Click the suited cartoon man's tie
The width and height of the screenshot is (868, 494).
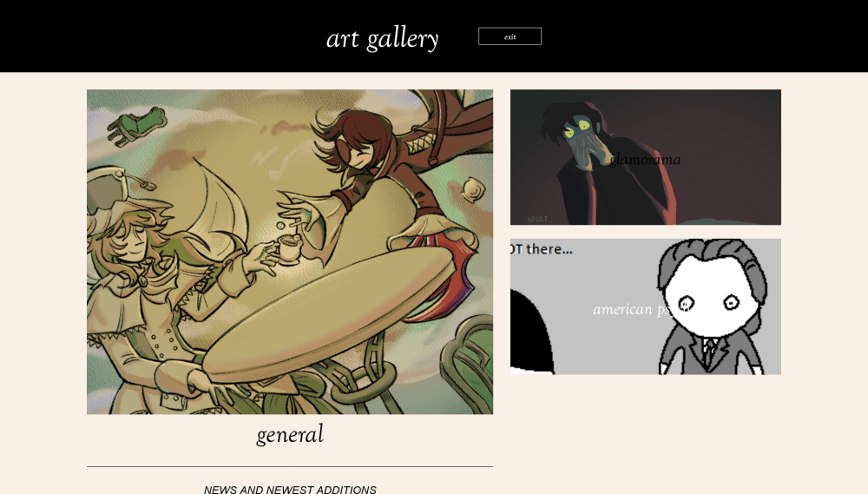709,352
